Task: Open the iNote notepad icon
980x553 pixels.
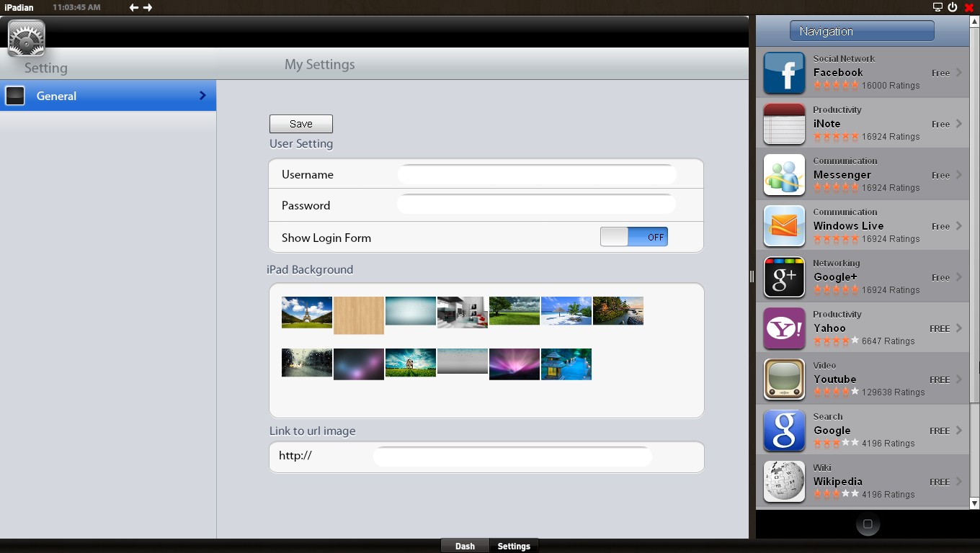Action: pos(784,124)
